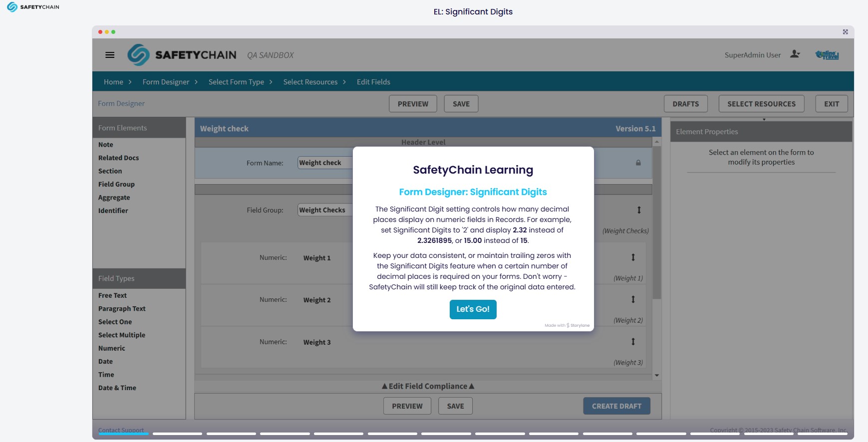
Task: Open the DRAFTS button
Action: [x=686, y=104]
